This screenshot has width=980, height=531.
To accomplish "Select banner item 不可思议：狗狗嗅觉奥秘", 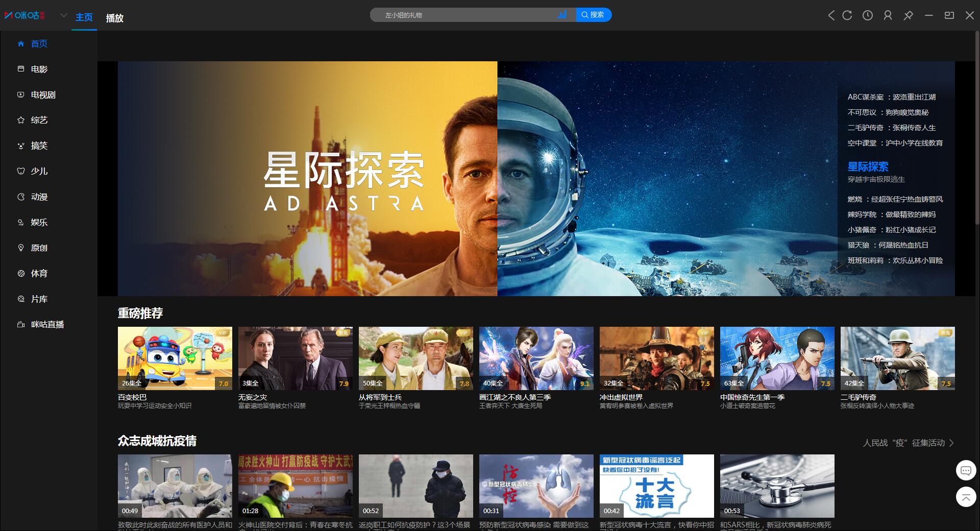I will pyautogui.click(x=888, y=112).
